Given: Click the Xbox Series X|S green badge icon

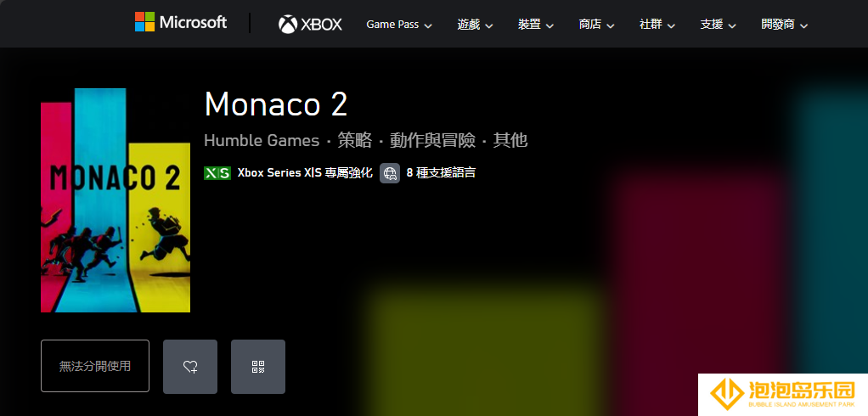Looking at the screenshot, I should pyautogui.click(x=217, y=172).
